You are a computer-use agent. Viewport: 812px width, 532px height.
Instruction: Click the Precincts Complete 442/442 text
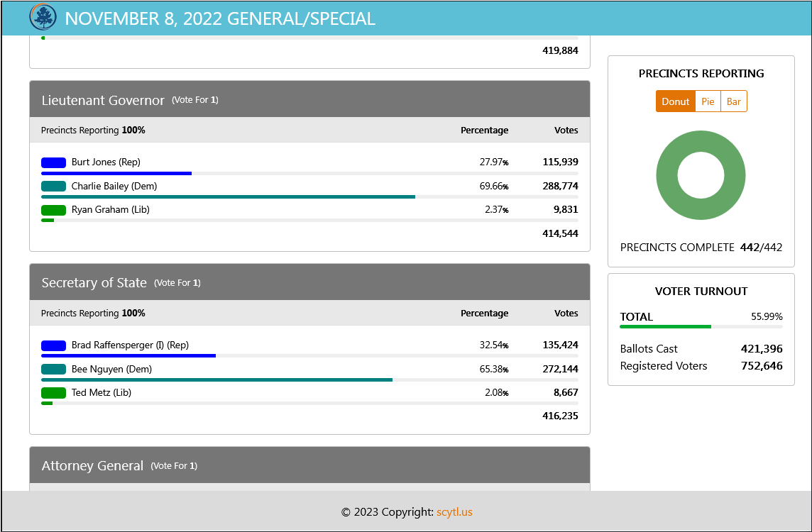701,248
